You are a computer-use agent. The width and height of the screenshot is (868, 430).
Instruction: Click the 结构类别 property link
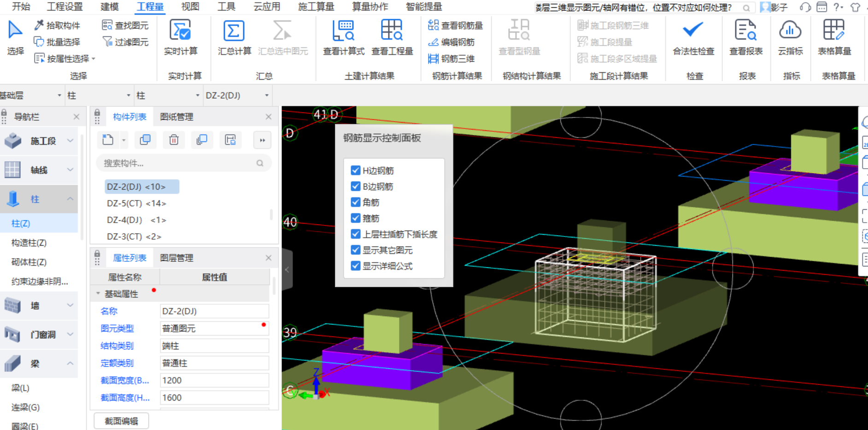click(117, 346)
